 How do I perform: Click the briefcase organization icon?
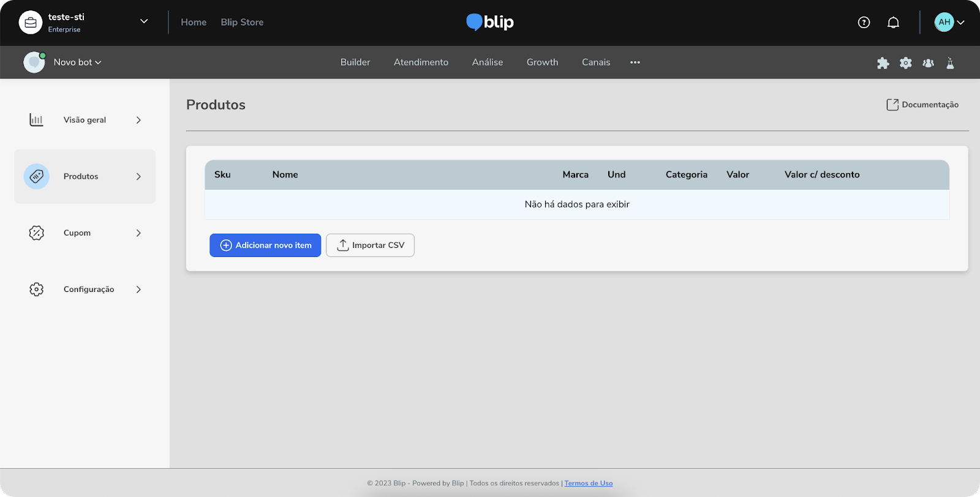click(31, 23)
